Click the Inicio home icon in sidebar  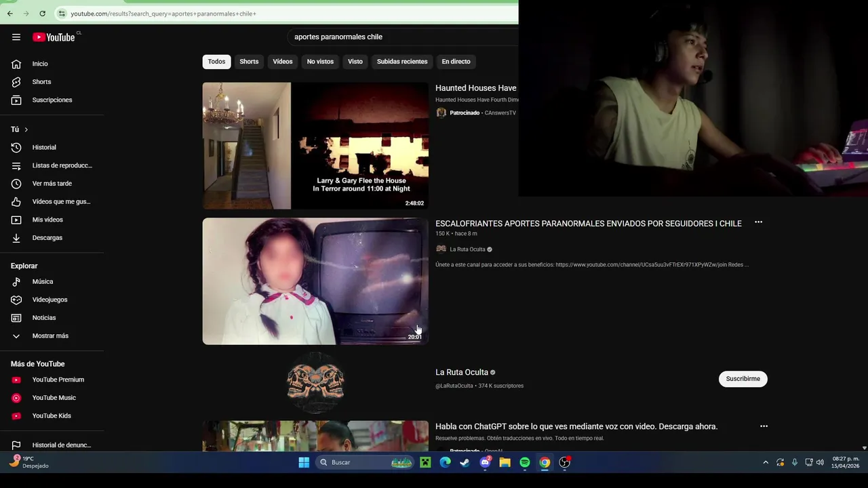[16, 64]
